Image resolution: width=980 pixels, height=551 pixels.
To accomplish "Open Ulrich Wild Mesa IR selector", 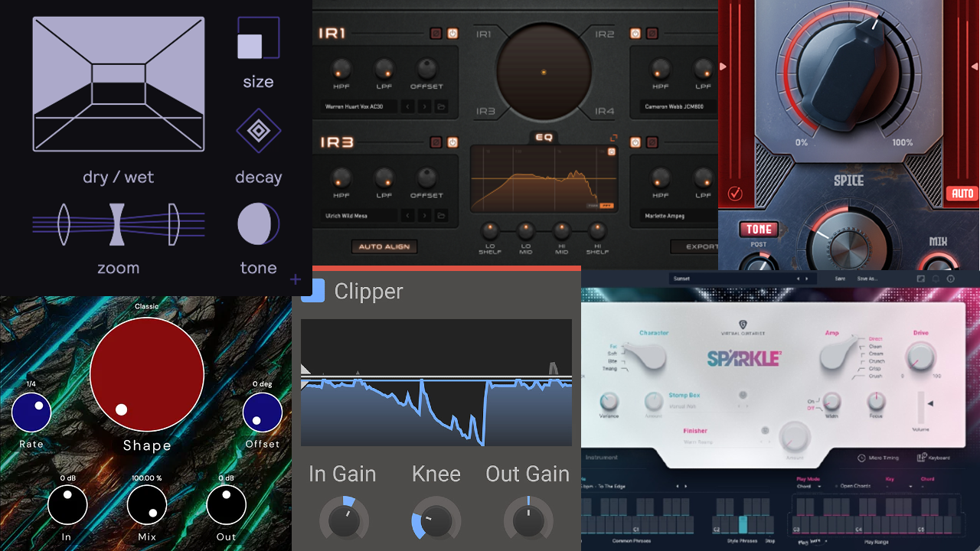I will point(360,216).
